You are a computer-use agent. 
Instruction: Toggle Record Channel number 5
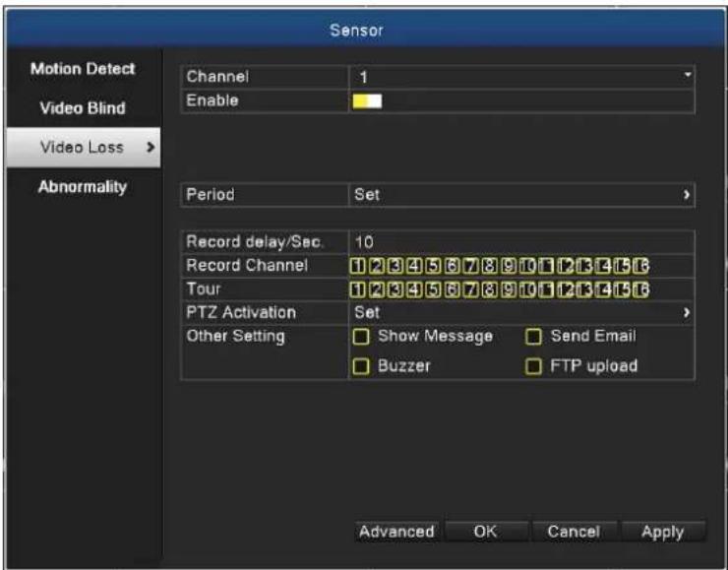[433, 266]
